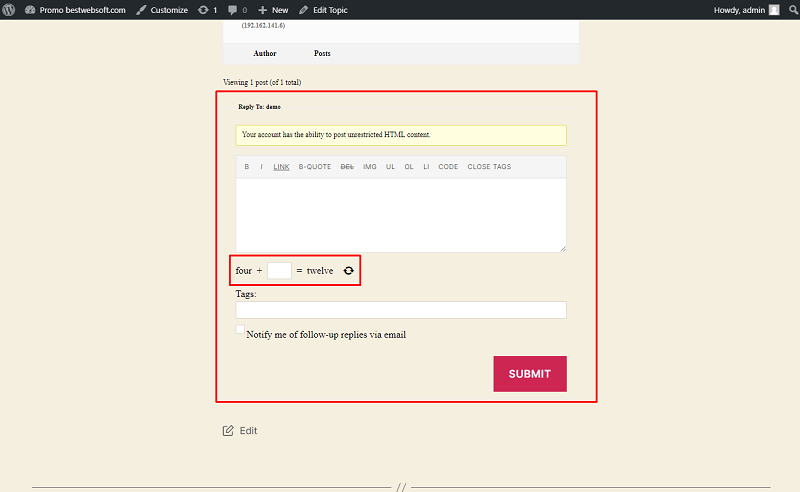Click the 'Viewing 1 post (of 1 total)' text
800x492 pixels.
(x=262, y=82)
